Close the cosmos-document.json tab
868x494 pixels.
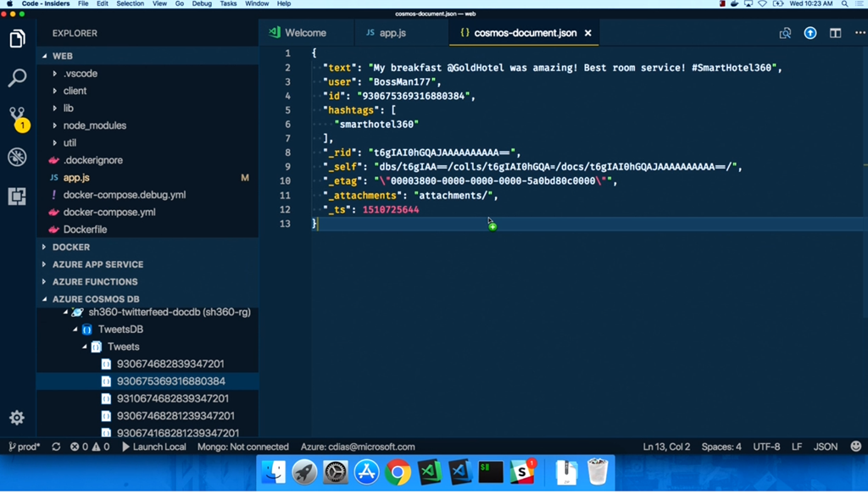click(588, 33)
